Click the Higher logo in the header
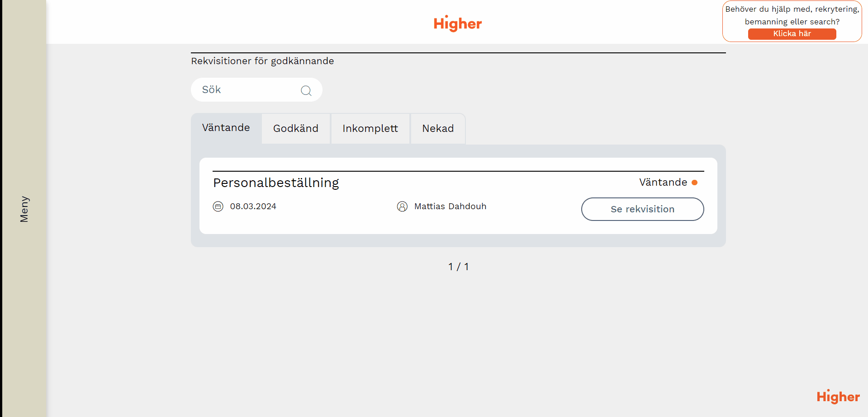Image resolution: width=868 pixels, height=417 pixels. 458,23
